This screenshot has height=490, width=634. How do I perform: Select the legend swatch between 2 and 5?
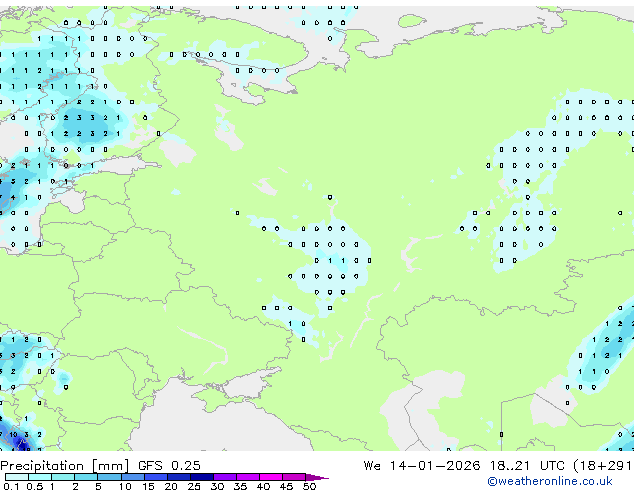coord(86,477)
